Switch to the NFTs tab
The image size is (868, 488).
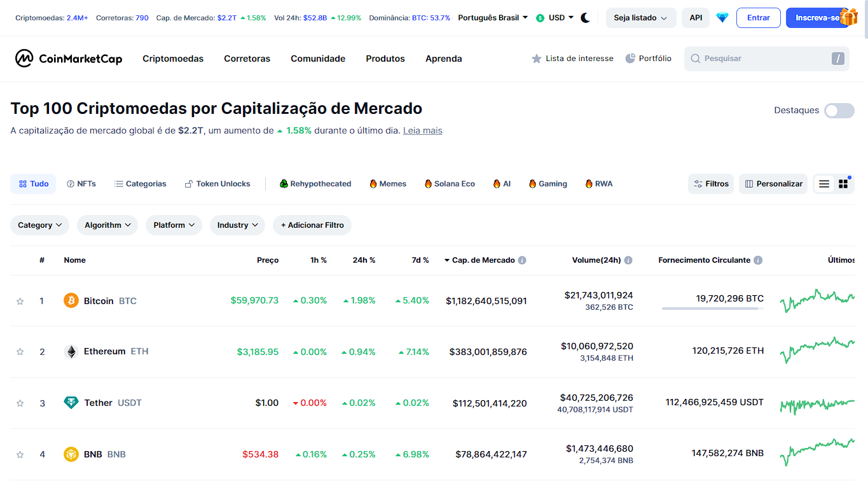tap(81, 183)
